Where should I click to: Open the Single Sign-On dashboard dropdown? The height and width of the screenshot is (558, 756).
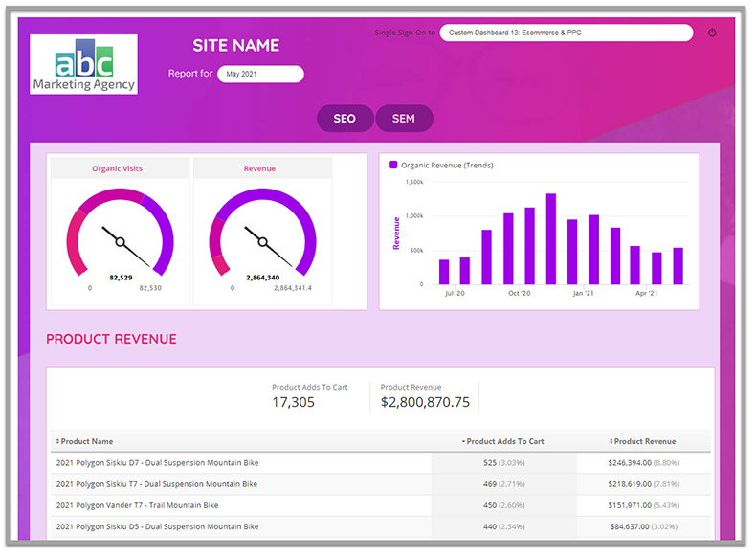point(566,33)
